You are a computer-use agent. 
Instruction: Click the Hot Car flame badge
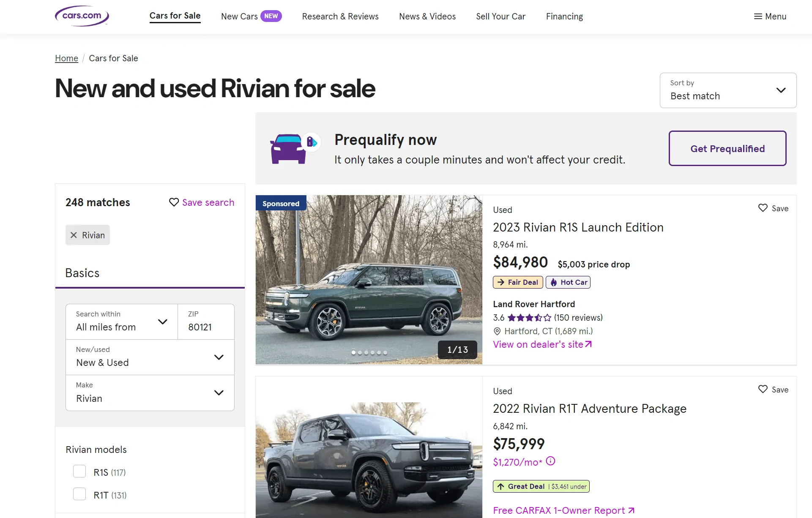(x=568, y=282)
